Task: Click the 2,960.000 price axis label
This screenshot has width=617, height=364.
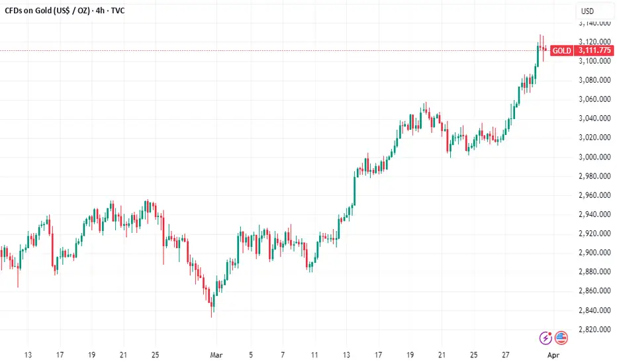Action: pyautogui.click(x=594, y=195)
